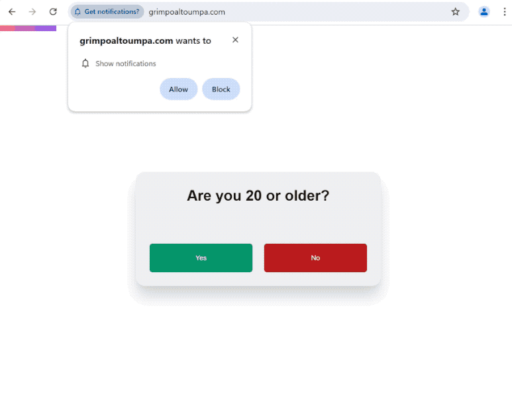The height and width of the screenshot is (420, 512).
Task: Open the Chrome profile icon
Action: [x=484, y=12]
